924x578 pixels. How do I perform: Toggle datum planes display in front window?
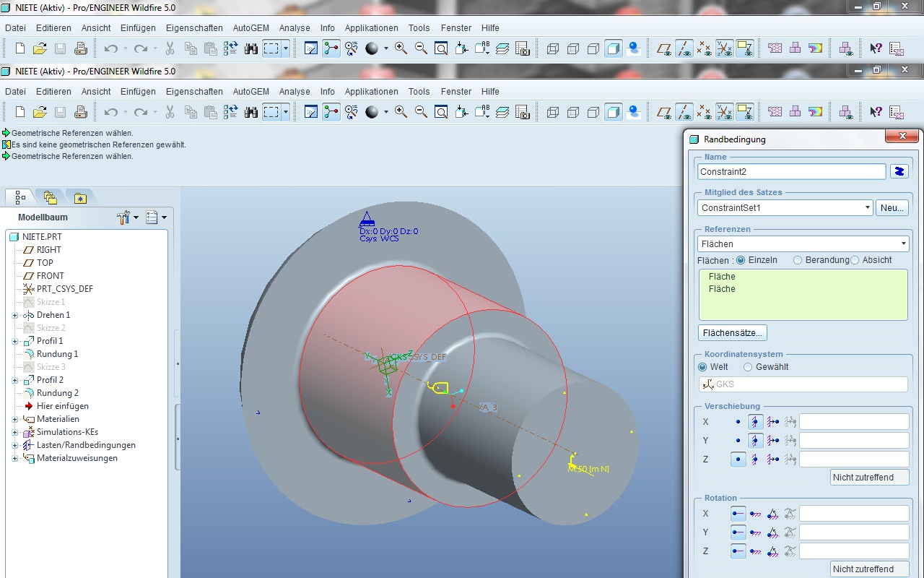(664, 112)
